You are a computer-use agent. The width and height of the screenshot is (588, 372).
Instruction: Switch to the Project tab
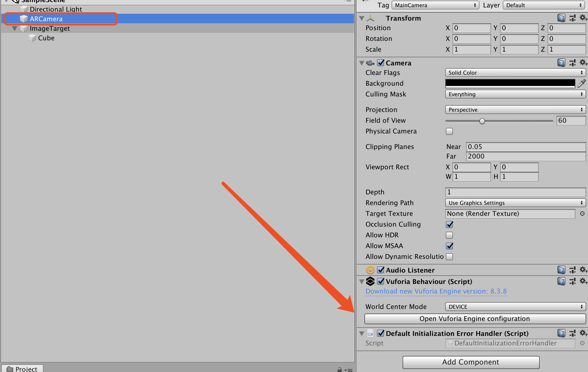click(22, 369)
